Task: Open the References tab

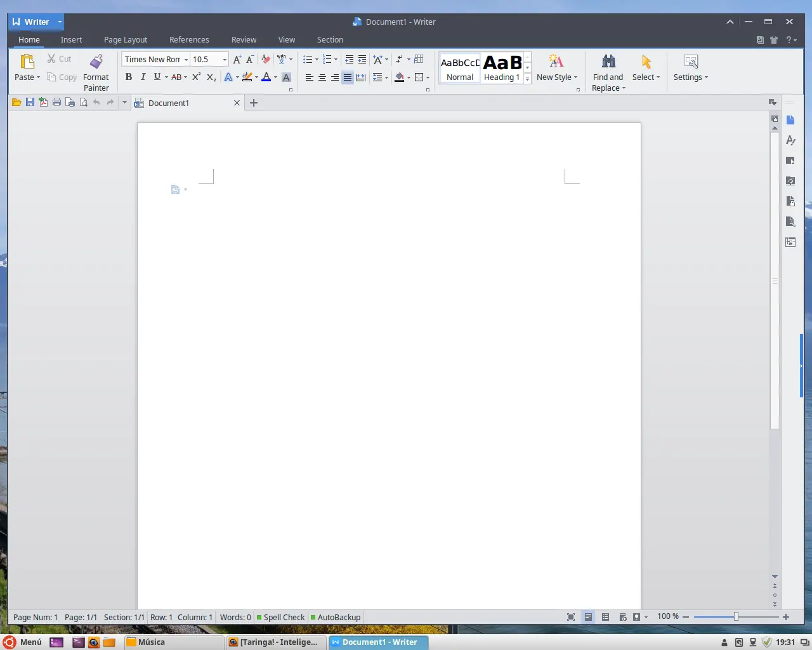Action: point(189,39)
